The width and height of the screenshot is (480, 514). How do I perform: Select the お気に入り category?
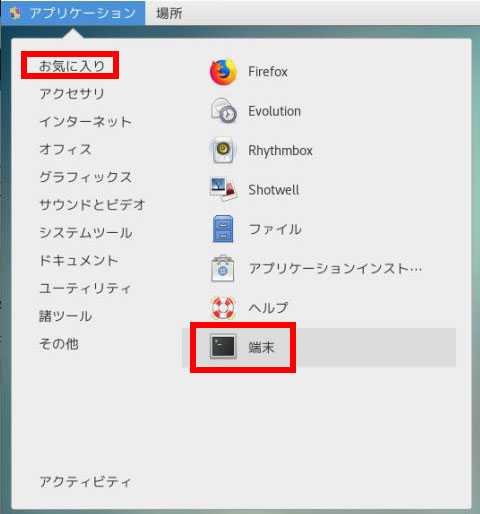click(72, 66)
